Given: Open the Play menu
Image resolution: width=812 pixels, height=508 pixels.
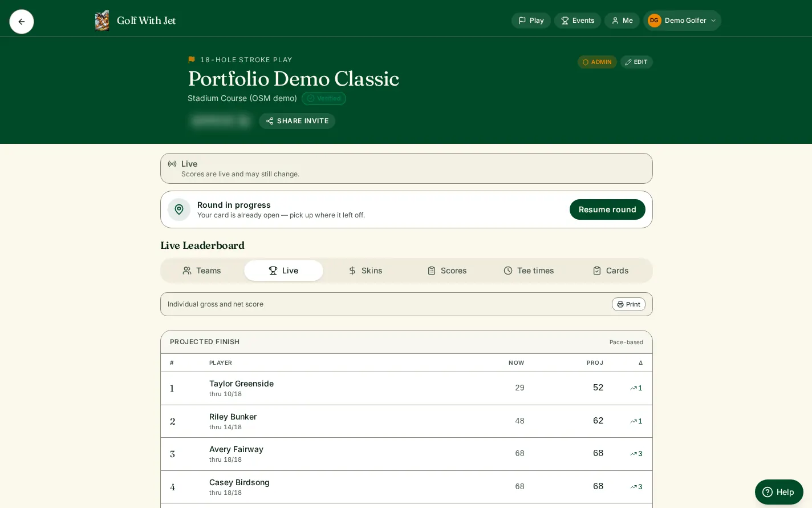Looking at the screenshot, I should coord(531,21).
